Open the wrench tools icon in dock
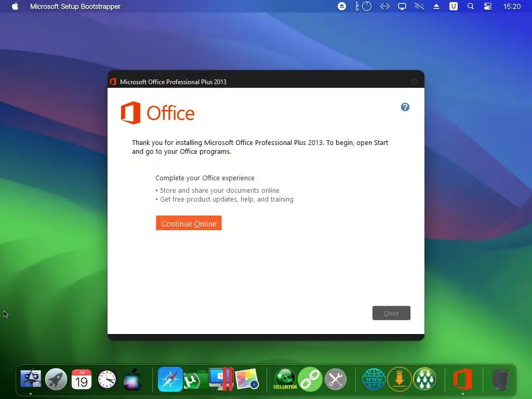The width and height of the screenshot is (532, 399). pyautogui.click(x=336, y=379)
